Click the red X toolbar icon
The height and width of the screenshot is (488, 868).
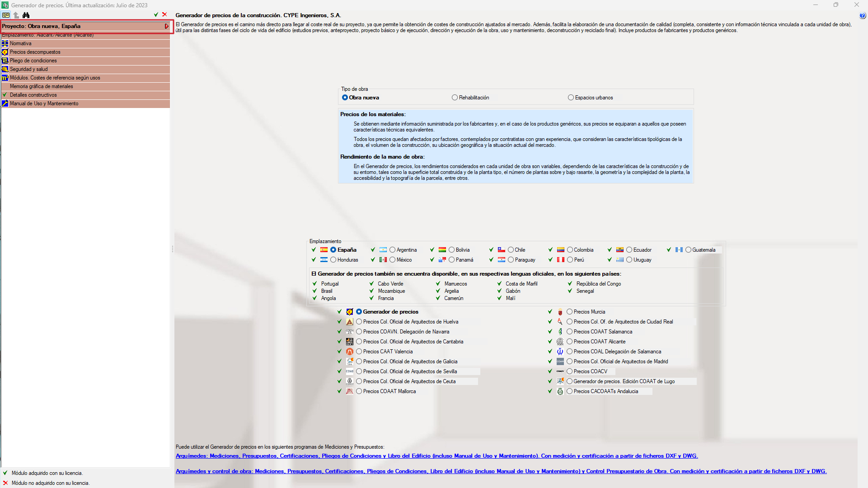(x=164, y=14)
